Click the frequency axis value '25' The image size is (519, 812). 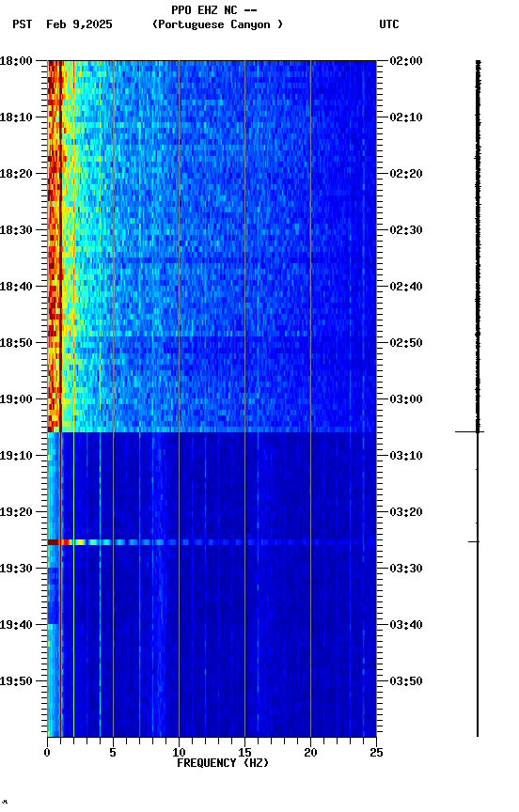[x=376, y=753]
